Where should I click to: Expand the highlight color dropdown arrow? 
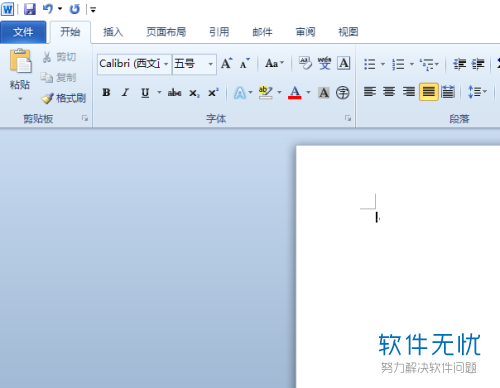(279, 92)
